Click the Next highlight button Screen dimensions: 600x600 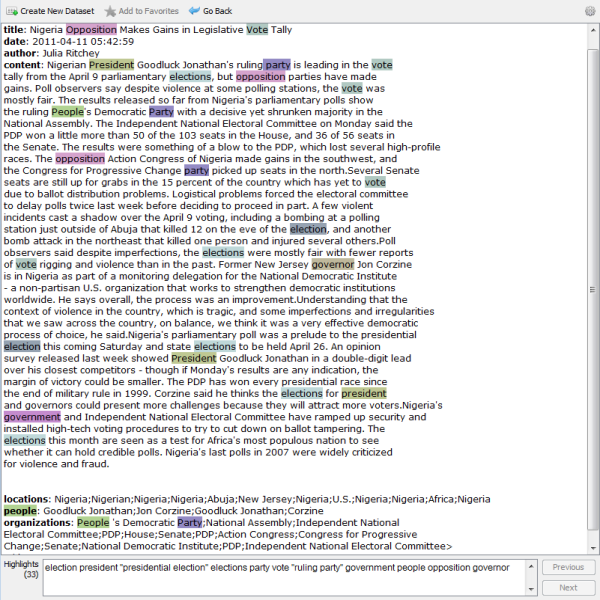[568, 587]
